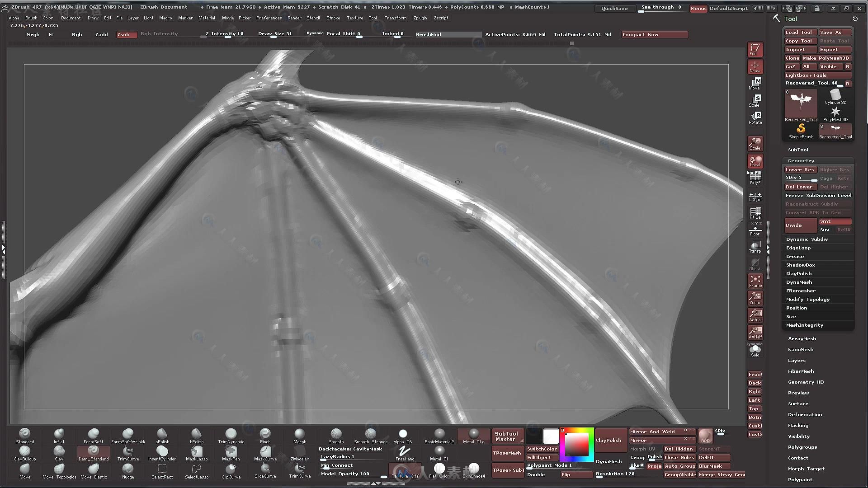Select the Nudge brush
The image size is (868, 488).
tap(128, 471)
